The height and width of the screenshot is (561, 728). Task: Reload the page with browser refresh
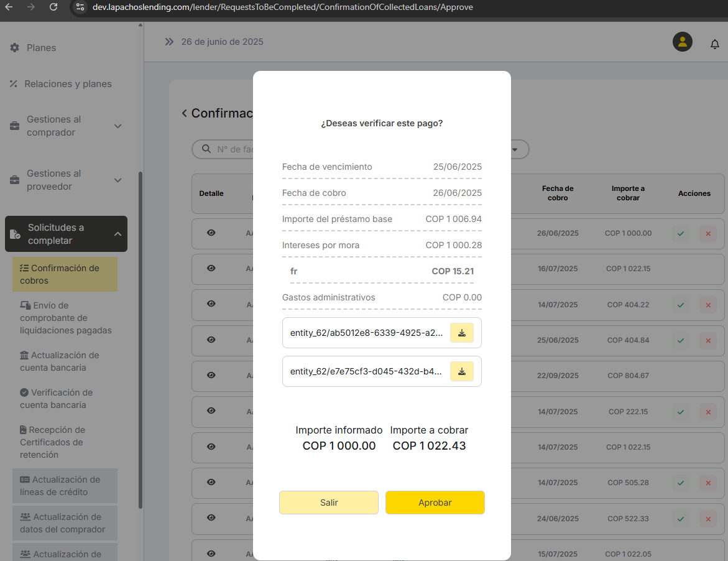(53, 7)
